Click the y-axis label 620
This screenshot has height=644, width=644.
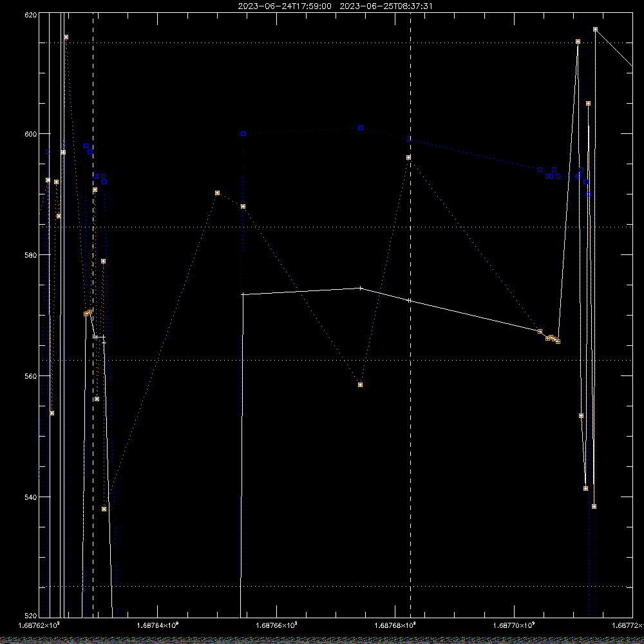tap(31, 15)
